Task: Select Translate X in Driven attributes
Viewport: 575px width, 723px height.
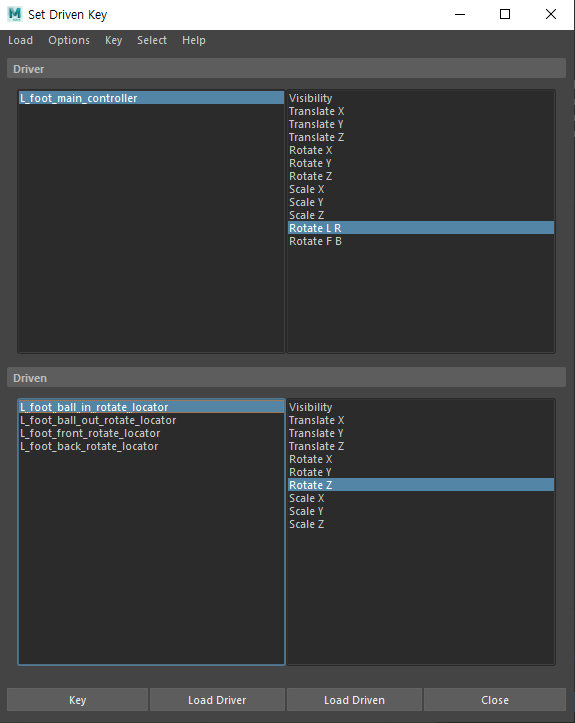Action: (x=421, y=420)
